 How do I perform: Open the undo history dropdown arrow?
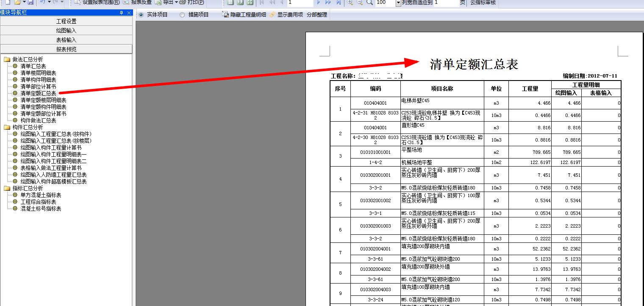pyautogui.click(x=49, y=2)
